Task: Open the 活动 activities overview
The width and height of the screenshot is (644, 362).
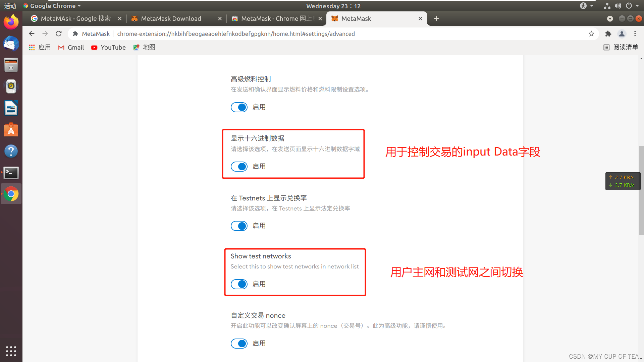Action: click(10, 6)
